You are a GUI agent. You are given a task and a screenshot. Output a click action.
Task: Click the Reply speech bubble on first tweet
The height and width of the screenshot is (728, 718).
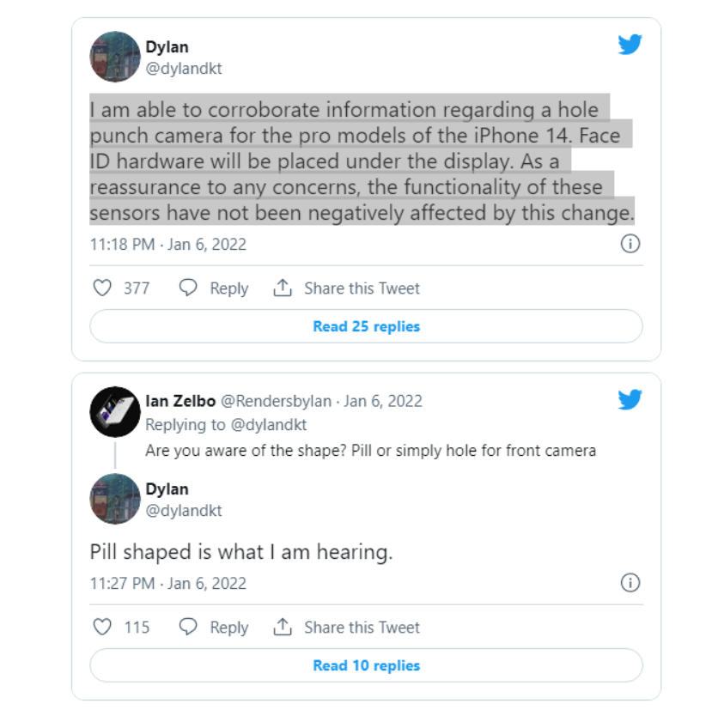(188, 288)
